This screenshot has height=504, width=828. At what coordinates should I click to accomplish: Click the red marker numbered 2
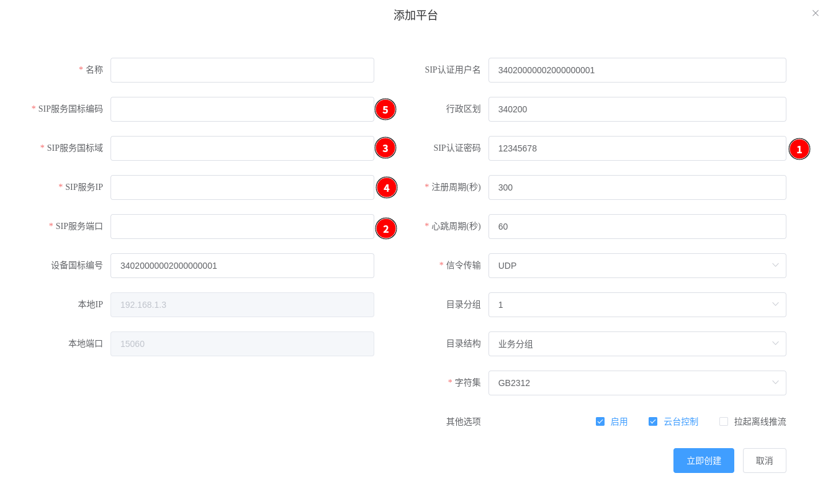pos(385,228)
